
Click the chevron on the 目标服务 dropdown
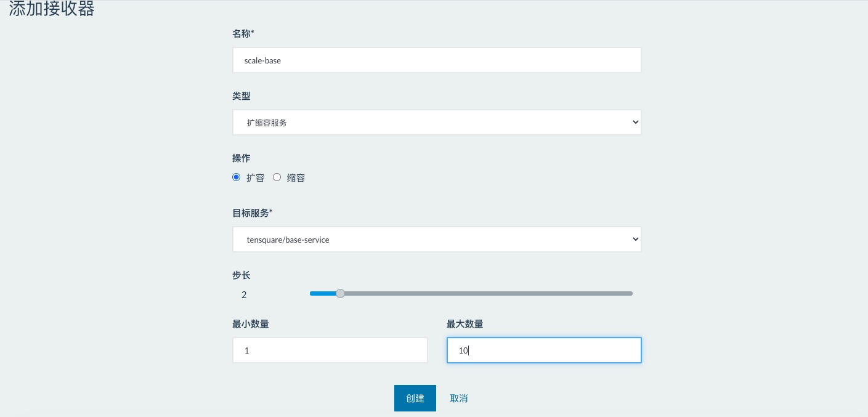tap(635, 239)
